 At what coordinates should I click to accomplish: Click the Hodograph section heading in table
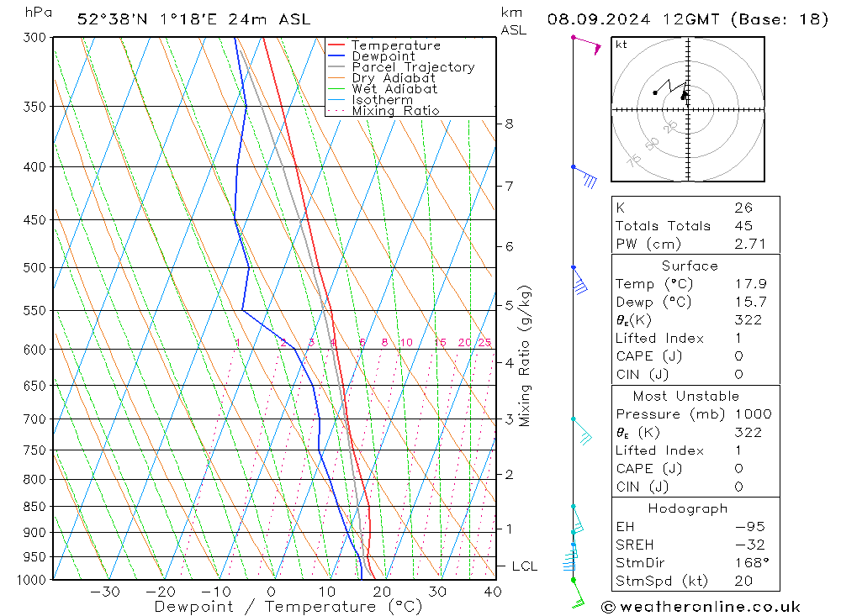[688, 508]
